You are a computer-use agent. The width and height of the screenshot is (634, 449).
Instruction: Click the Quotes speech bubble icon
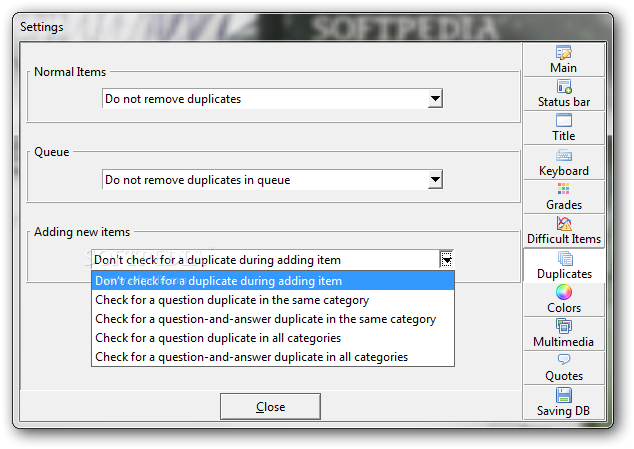click(x=564, y=359)
